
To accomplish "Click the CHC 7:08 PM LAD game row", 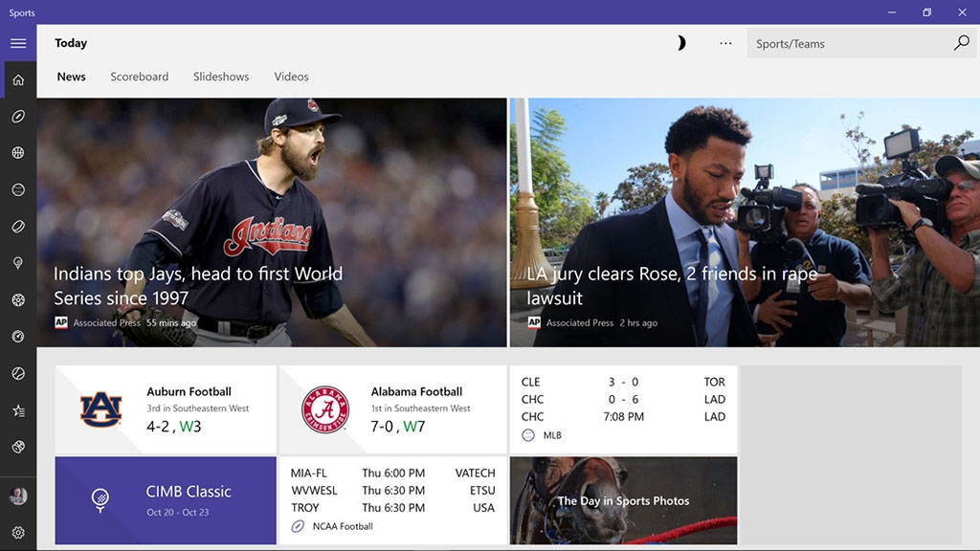I will pyautogui.click(x=623, y=417).
